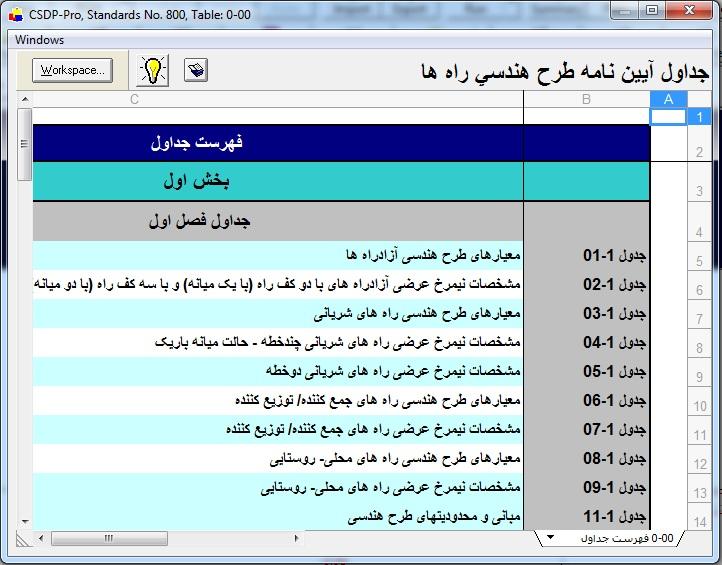
Task: Click description مبانی و محدودیتهای طرح هندسی
Action: (434, 517)
